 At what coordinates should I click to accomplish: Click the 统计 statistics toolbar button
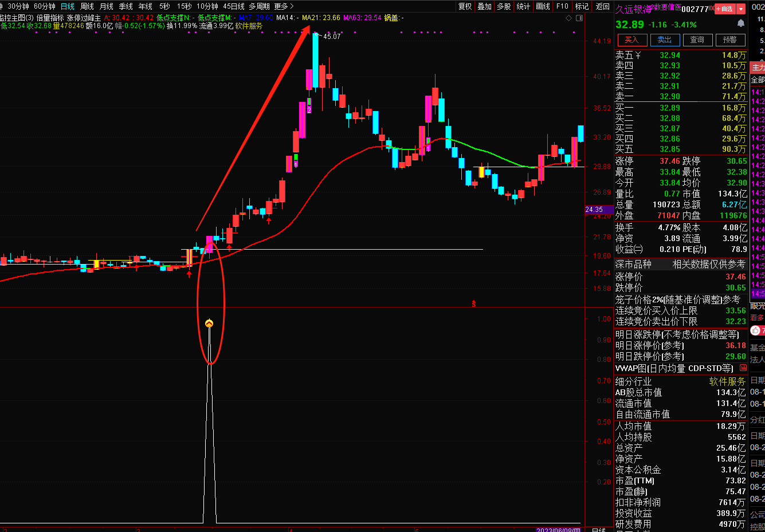[523, 6]
